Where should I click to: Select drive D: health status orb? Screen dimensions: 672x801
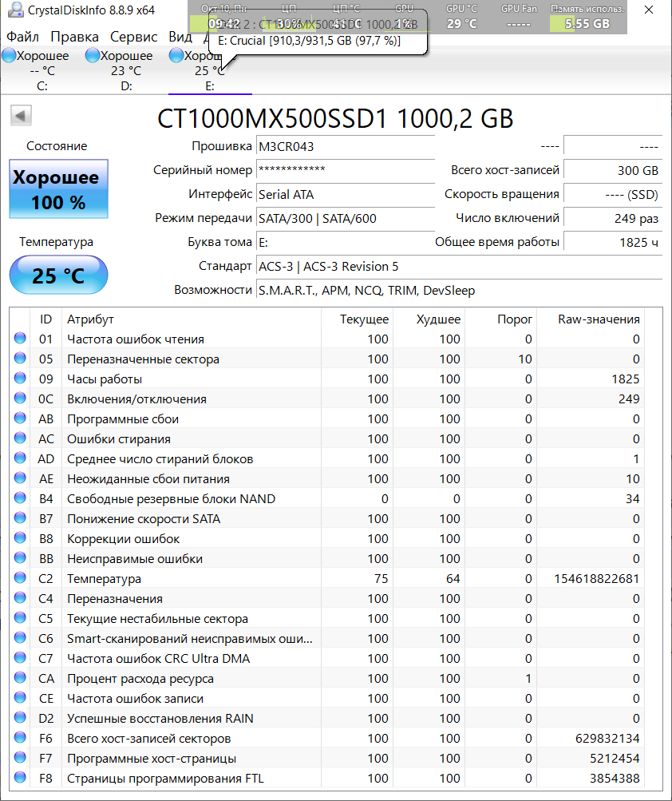click(93, 56)
